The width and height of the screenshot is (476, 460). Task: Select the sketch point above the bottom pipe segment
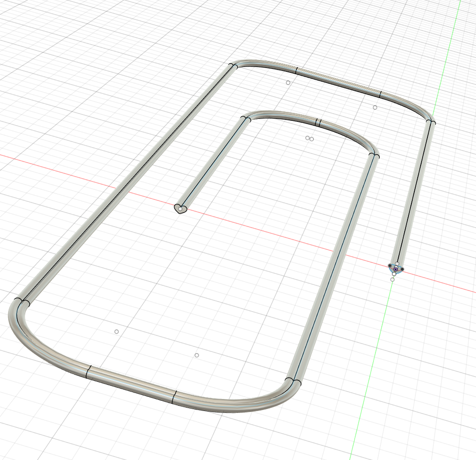click(197, 356)
